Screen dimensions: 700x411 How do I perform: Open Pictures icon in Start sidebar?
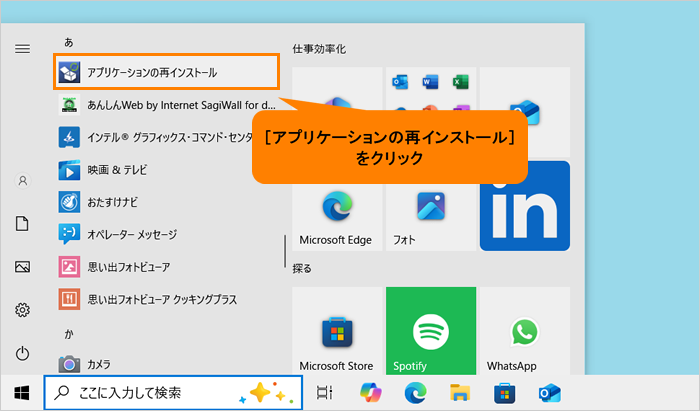(22, 267)
